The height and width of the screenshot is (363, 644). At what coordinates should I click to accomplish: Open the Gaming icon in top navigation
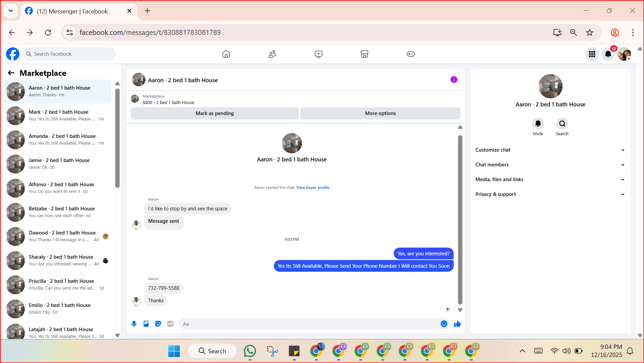(411, 54)
